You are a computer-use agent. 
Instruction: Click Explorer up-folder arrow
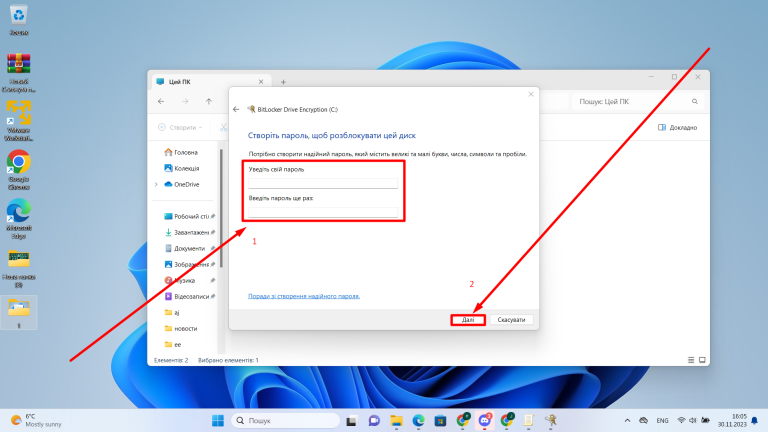click(x=209, y=101)
